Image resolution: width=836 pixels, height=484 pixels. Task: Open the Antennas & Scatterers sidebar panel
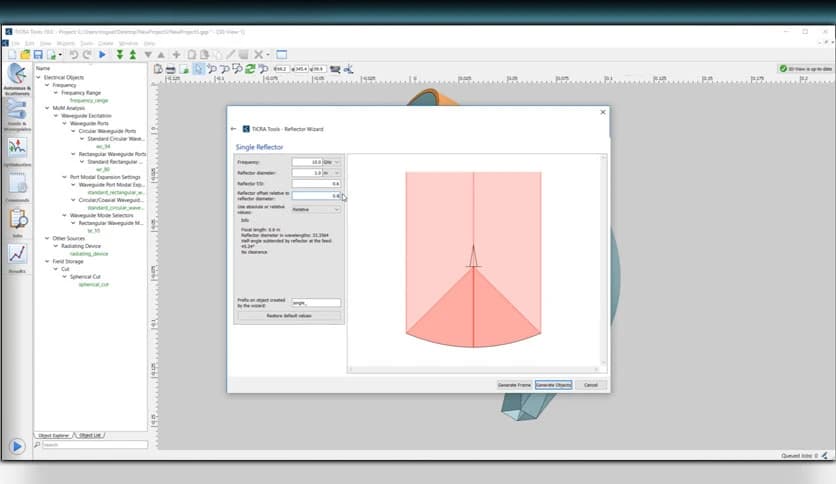(16, 78)
